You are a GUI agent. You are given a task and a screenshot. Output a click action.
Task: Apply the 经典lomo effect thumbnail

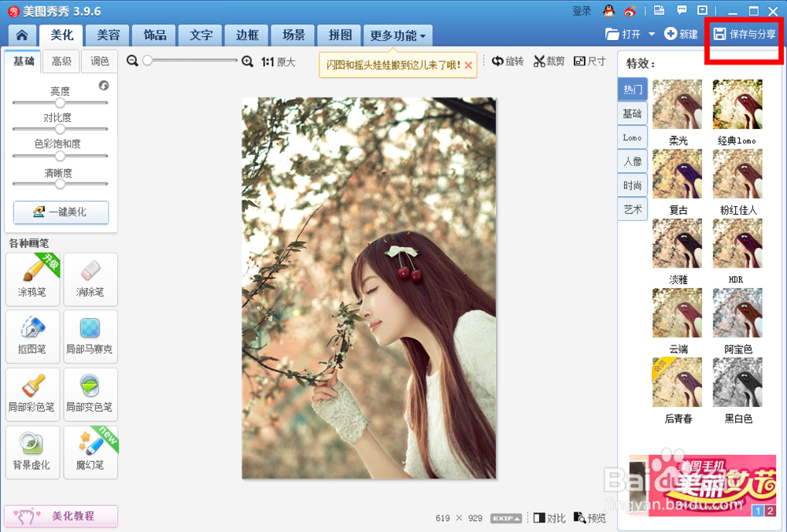pos(737,105)
